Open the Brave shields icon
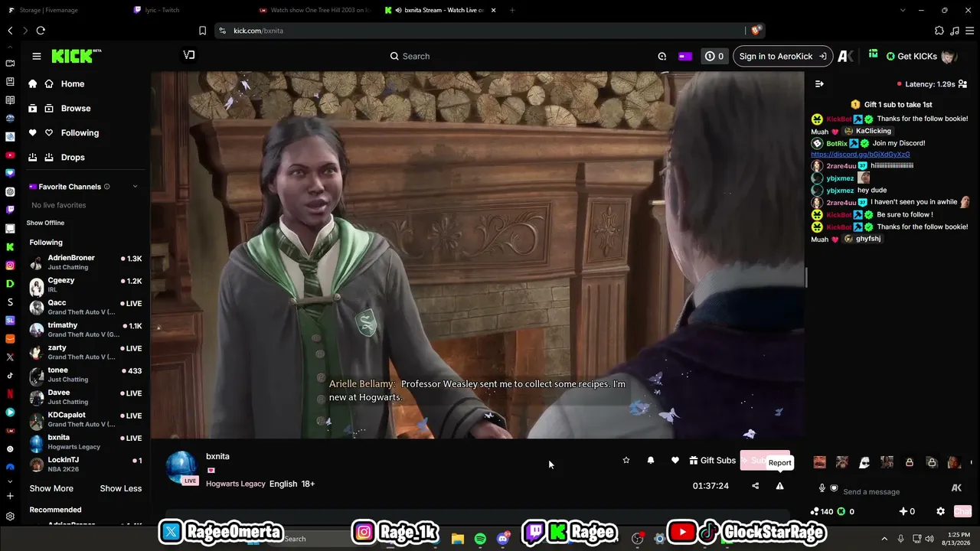The image size is (980, 551). tap(756, 31)
